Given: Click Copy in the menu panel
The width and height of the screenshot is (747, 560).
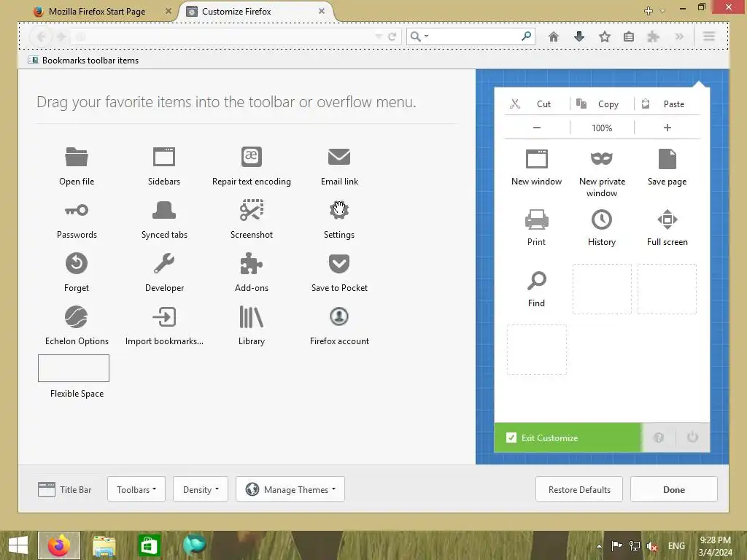Looking at the screenshot, I should click(x=602, y=104).
